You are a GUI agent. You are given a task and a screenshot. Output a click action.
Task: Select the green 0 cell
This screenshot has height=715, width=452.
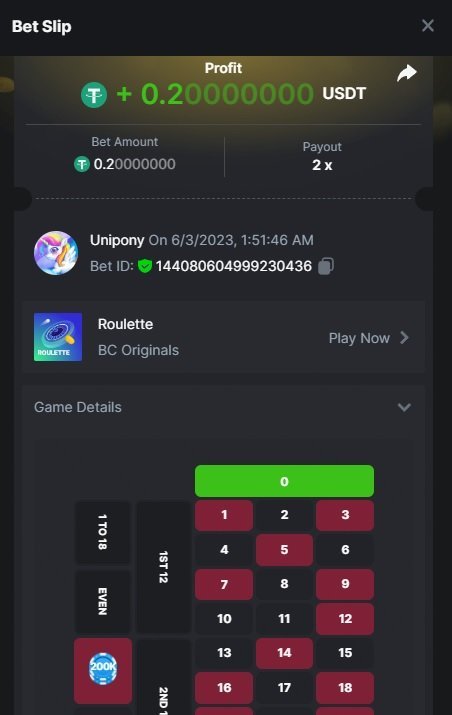284,481
